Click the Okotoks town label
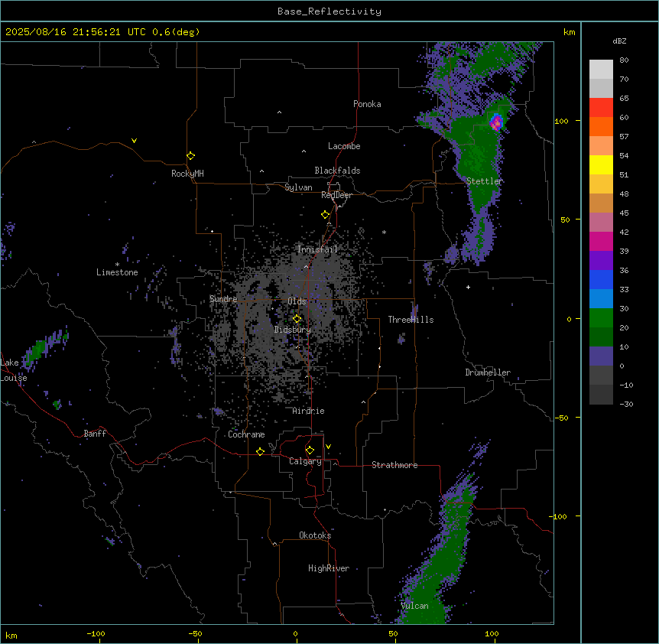The width and height of the screenshot is (659, 644). coord(315,535)
